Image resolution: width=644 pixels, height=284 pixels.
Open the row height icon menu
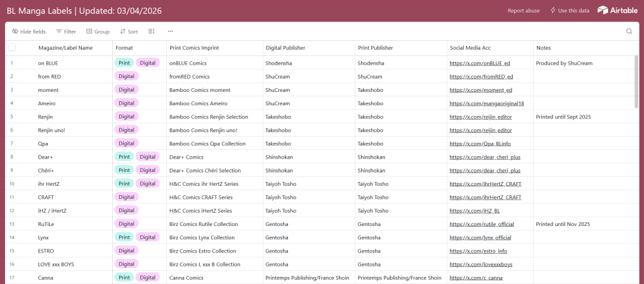pos(151,31)
